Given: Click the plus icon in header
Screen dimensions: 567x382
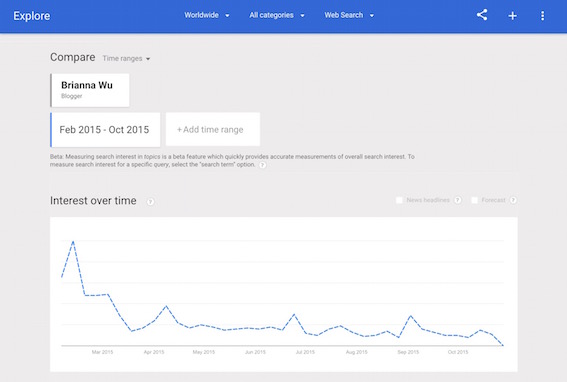Looking at the screenshot, I should point(512,16).
